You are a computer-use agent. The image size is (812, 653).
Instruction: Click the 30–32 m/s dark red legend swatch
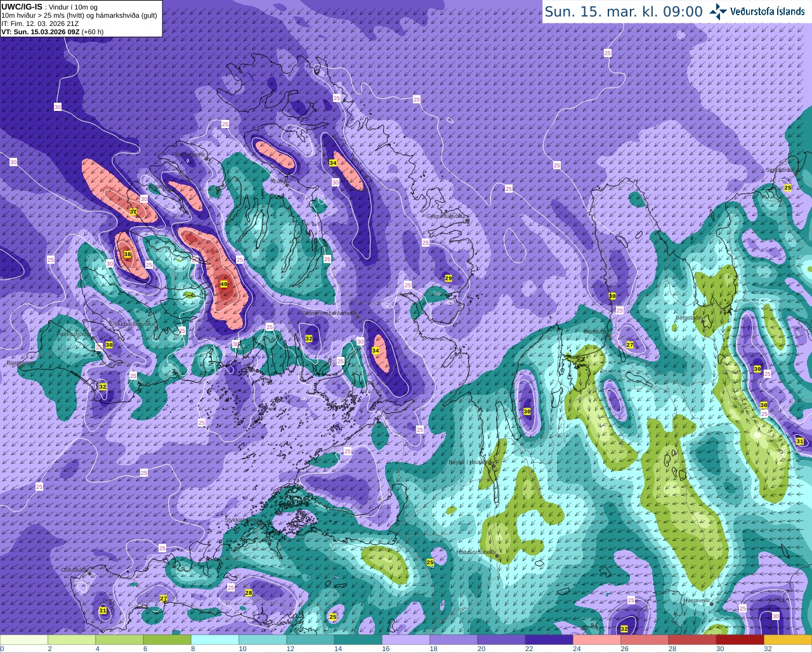click(x=740, y=639)
